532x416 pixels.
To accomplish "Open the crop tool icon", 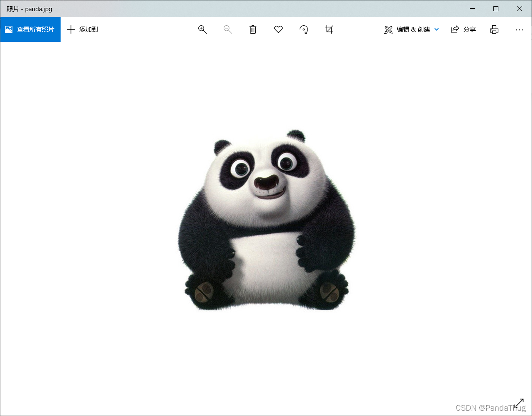I will point(329,29).
